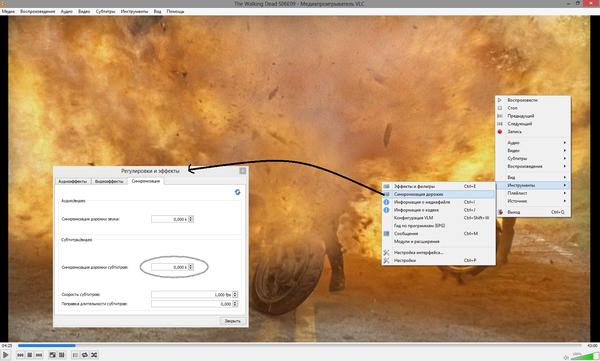Expand the Аудио submenu in the context menu

(x=533, y=142)
